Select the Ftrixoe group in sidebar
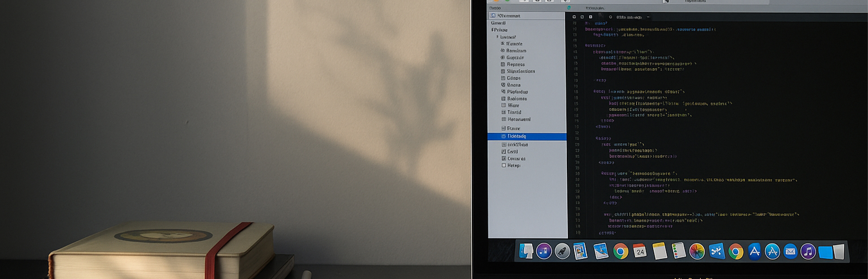868x279 pixels. (x=500, y=30)
